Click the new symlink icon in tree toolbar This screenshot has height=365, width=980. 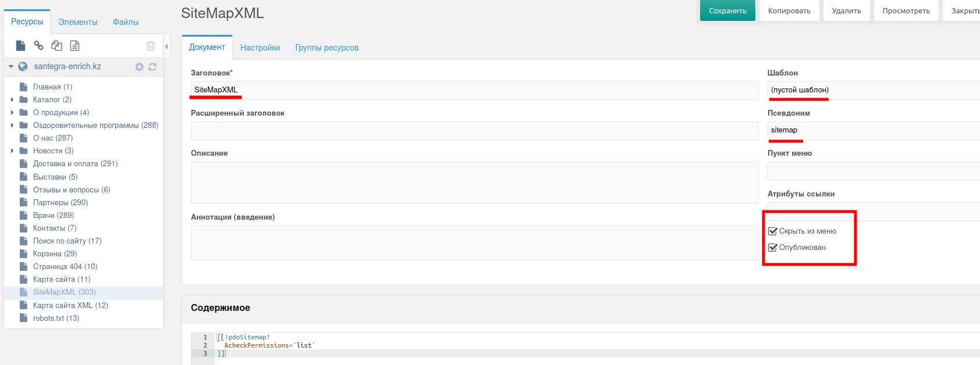(x=56, y=45)
